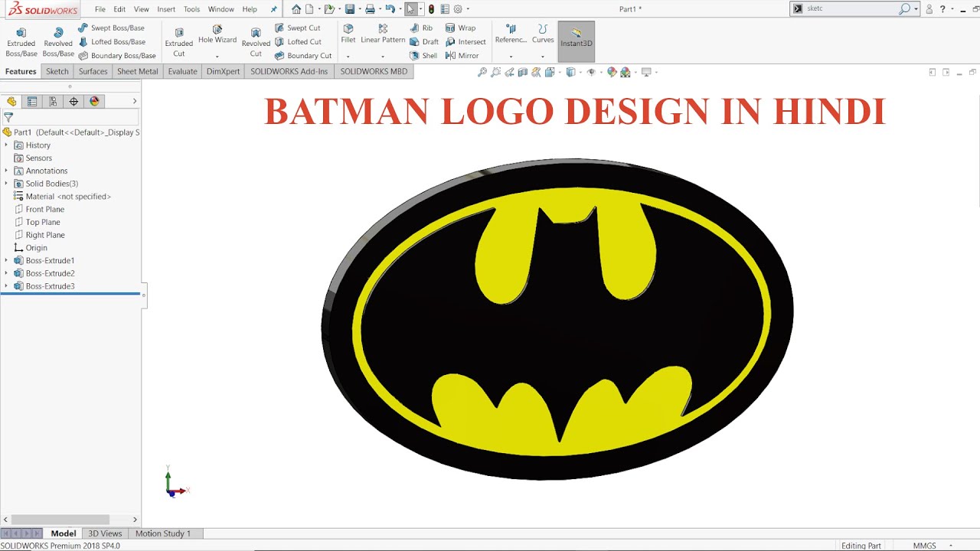Toggle the Select cursor tool
This screenshot has width=980, height=551.
click(411, 9)
